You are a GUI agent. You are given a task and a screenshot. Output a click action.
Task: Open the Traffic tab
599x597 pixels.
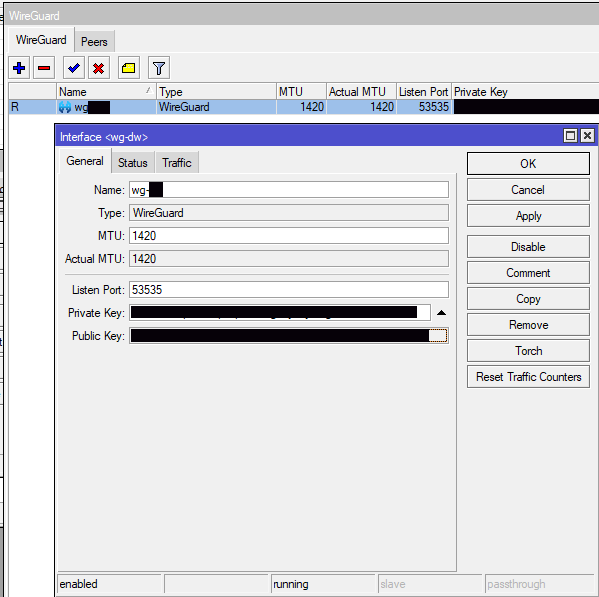pyautogui.click(x=176, y=163)
